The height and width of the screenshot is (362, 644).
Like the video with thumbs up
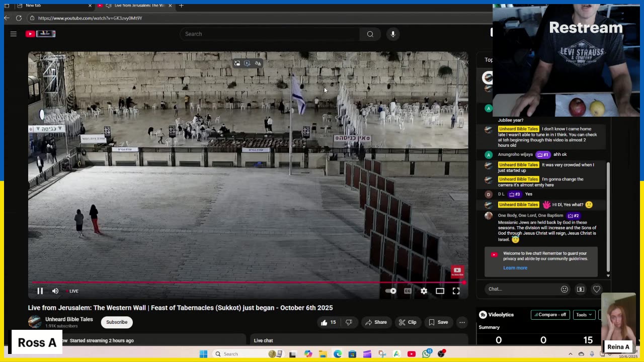coord(328,322)
